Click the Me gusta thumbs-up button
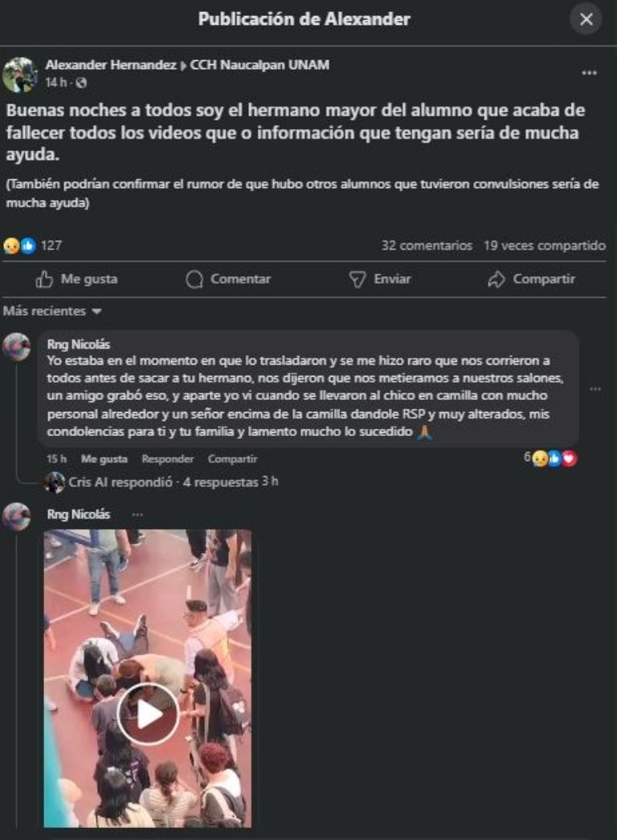The height and width of the screenshot is (840, 617). pyautogui.click(x=76, y=279)
